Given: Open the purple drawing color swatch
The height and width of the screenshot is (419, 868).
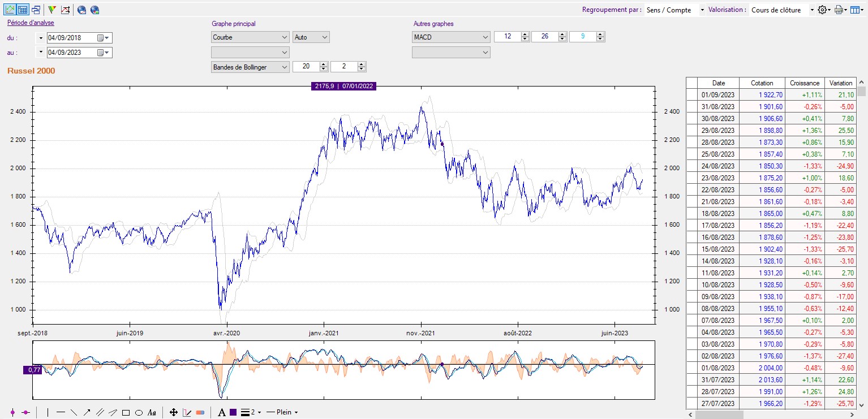Looking at the screenshot, I should 233,412.
